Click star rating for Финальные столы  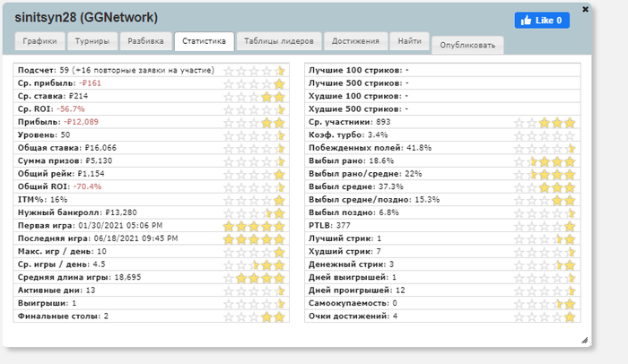(254, 316)
